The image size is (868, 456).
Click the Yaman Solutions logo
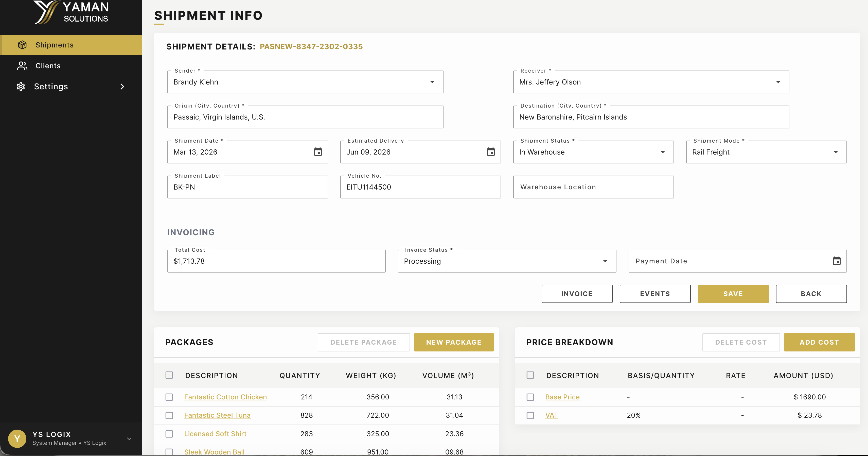pyautogui.click(x=71, y=12)
